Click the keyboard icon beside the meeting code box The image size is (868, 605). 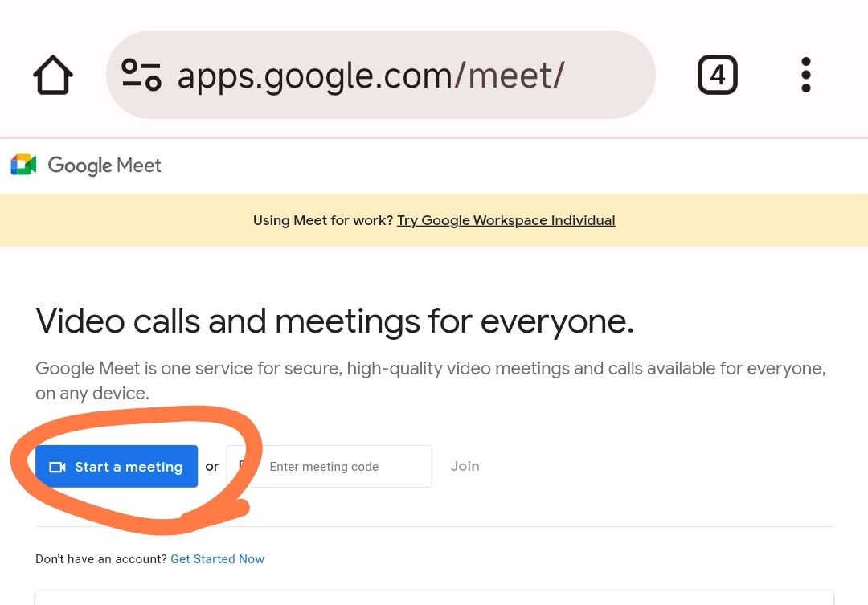pos(247,466)
